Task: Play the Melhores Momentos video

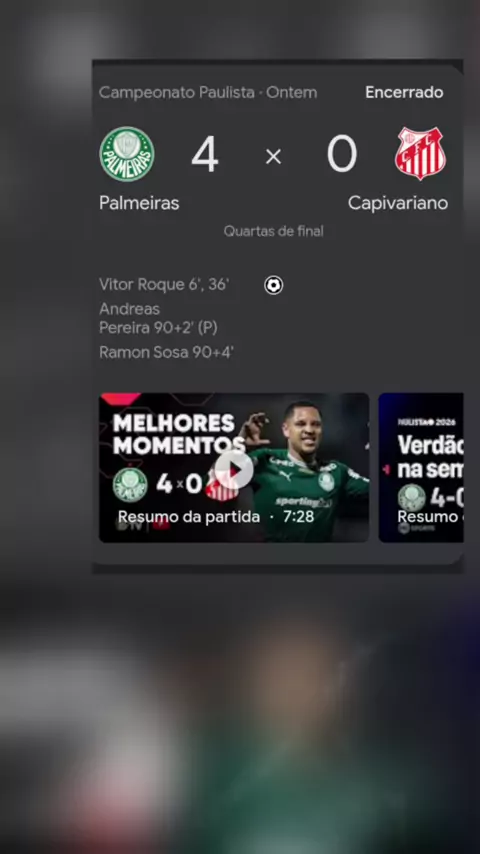Action: (234, 469)
